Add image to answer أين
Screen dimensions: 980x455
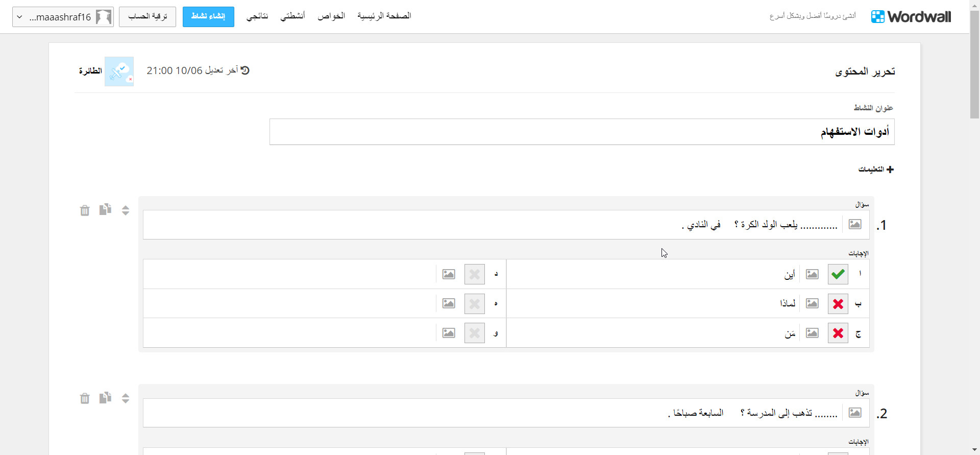click(812, 274)
